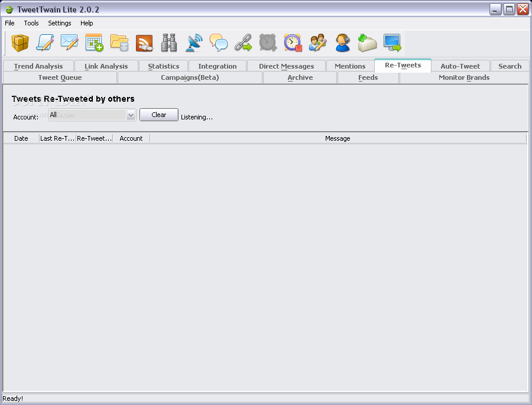
Task: Switch to the Link Analysis tab
Action: point(106,66)
